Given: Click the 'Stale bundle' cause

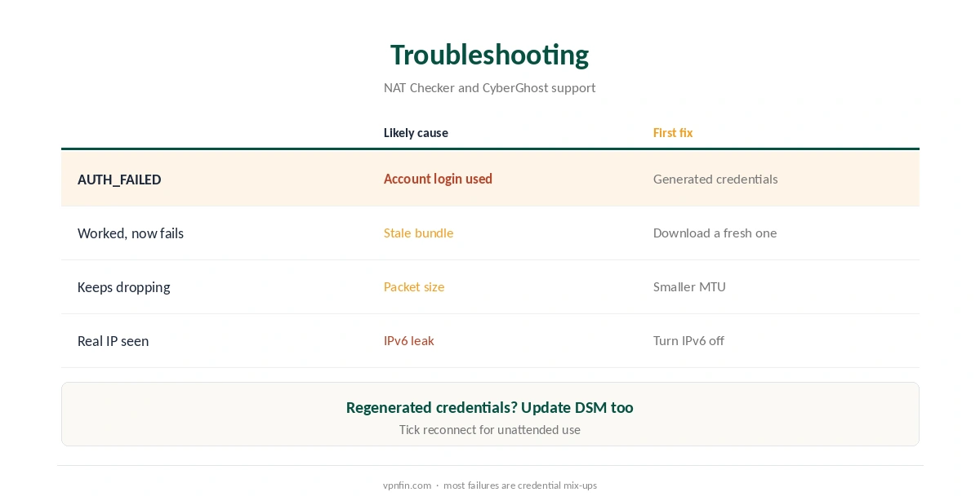Looking at the screenshot, I should coord(418,233).
